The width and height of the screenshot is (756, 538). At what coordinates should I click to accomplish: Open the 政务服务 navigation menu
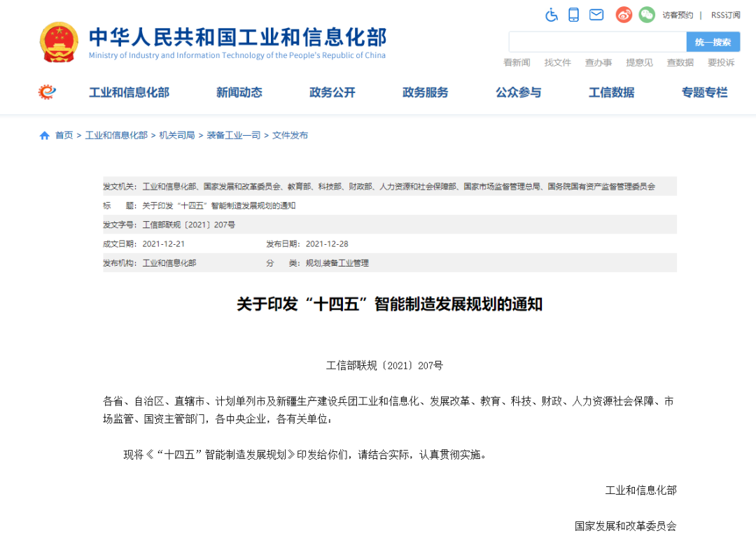tap(425, 92)
